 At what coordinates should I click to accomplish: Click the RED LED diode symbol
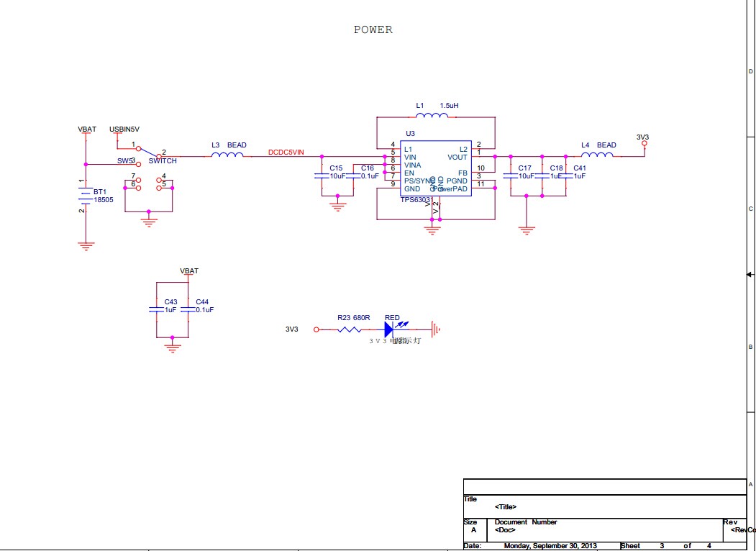[391, 329]
